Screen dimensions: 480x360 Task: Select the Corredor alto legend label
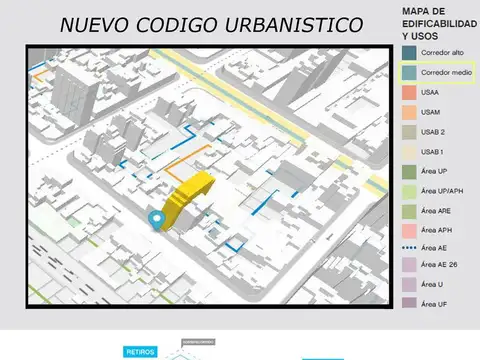point(442,53)
